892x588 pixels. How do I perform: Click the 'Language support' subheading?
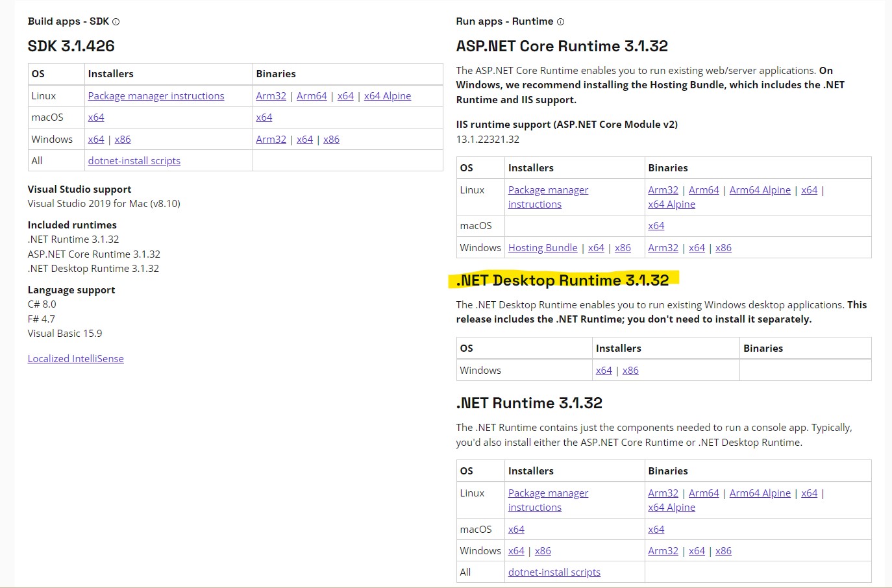click(x=71, y=290)
